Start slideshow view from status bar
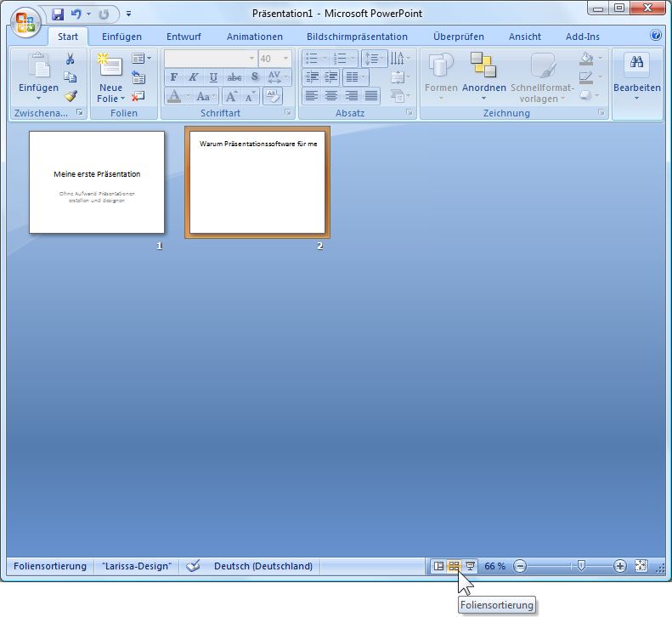672x617 pixels. click(470, 566)
